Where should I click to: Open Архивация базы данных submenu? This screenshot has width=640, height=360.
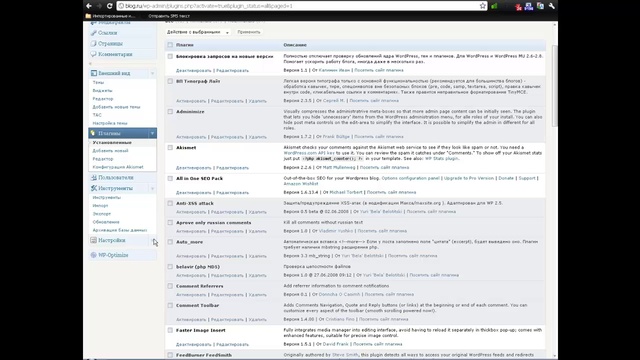(120, 230)
